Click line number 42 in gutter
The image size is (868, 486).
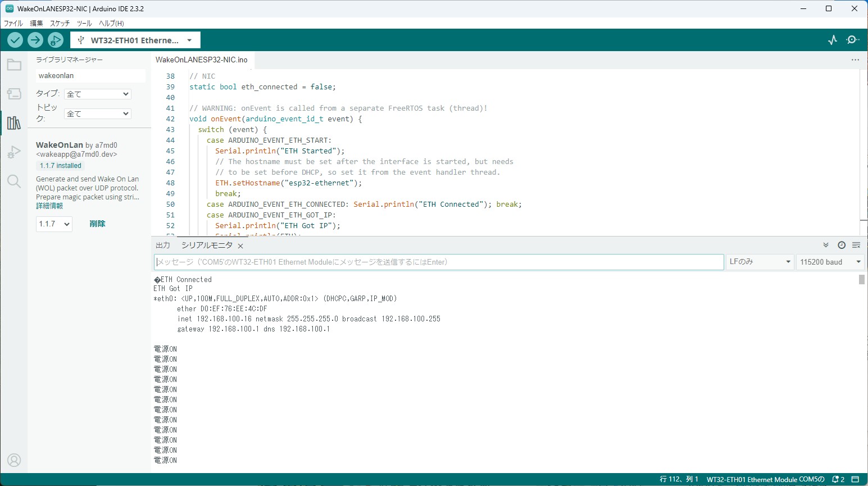pos(170,119)
